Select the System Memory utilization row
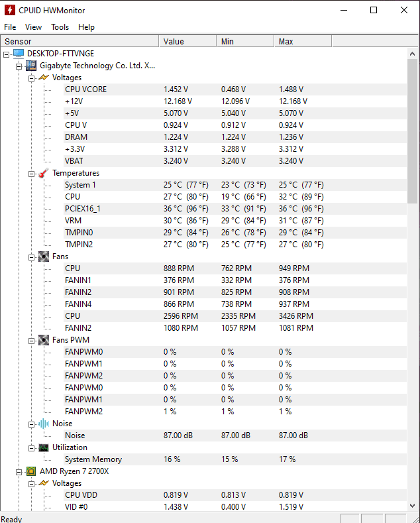This screenshot has width=420, height=523. point(235,459)
